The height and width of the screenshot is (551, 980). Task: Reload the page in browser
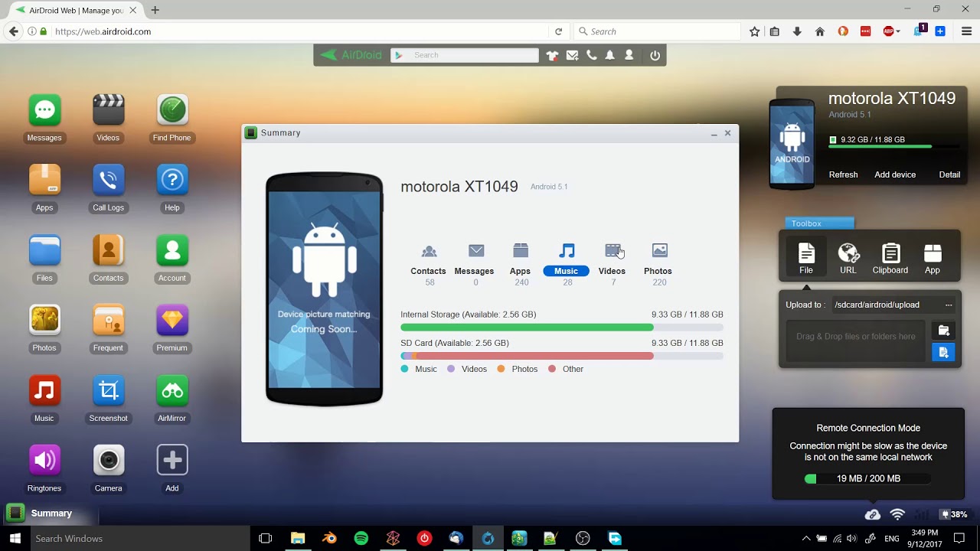pos(559,31)
